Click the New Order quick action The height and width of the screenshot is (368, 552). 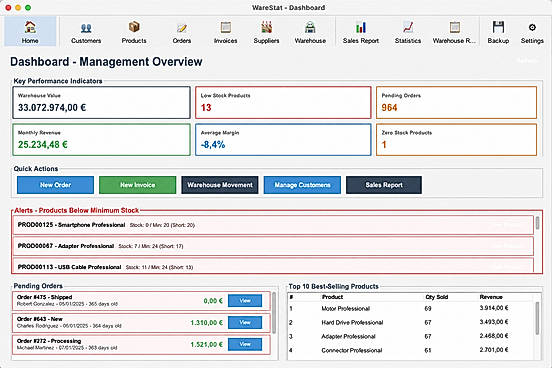pos(55,185)
